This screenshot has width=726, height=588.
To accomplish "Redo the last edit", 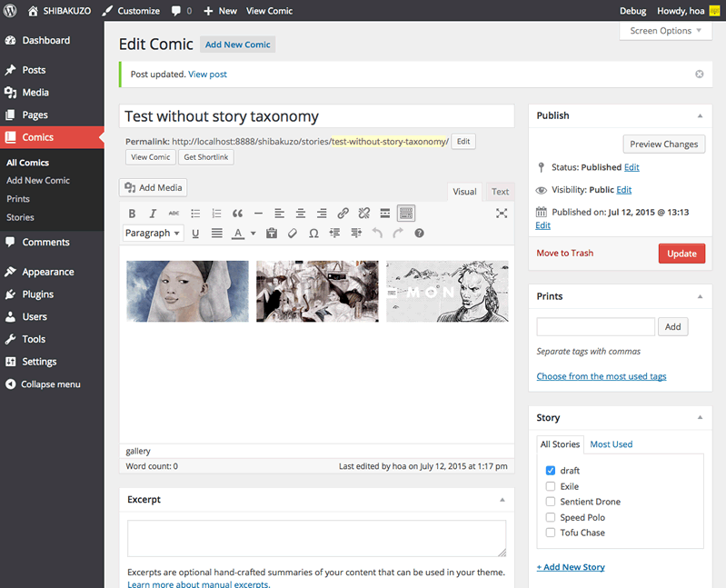I will [x=398, y=234].
